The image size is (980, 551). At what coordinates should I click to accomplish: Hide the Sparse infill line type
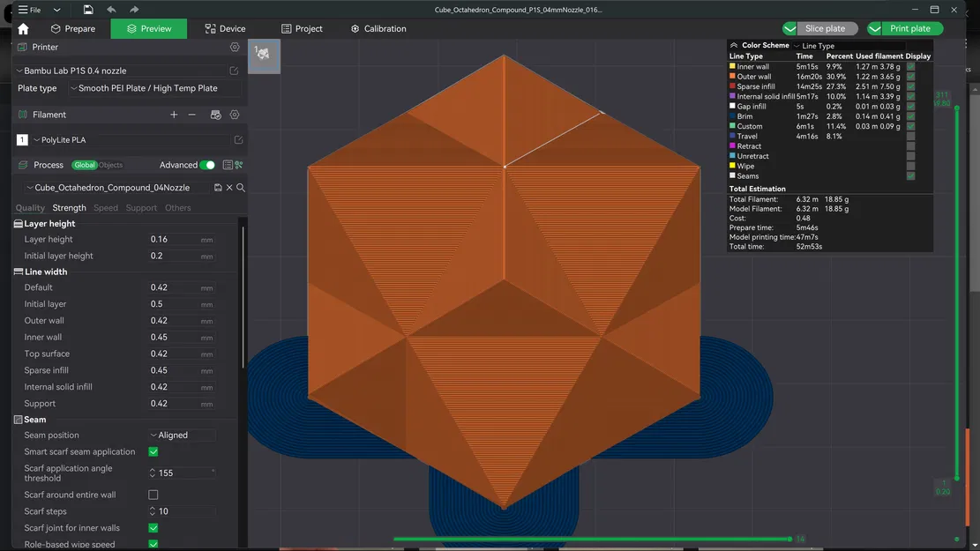(911, 86)
